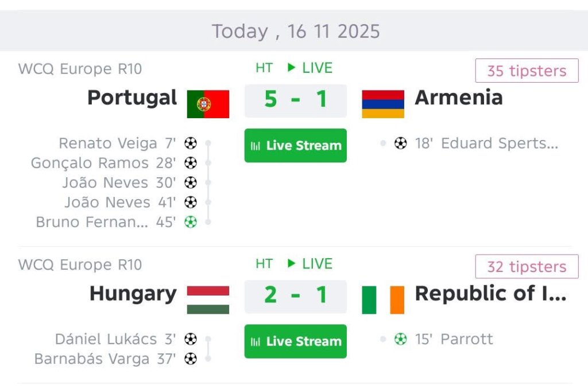Click the goal icon for Gonçalo Ramos 28'
Screen dimensions: 588x389
(x=191, y=163)
